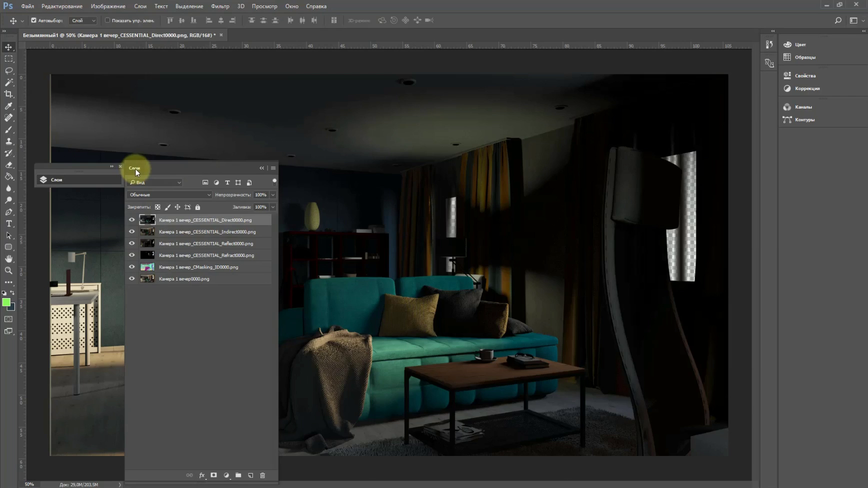Open the Каналы panel

pos(803,107)
